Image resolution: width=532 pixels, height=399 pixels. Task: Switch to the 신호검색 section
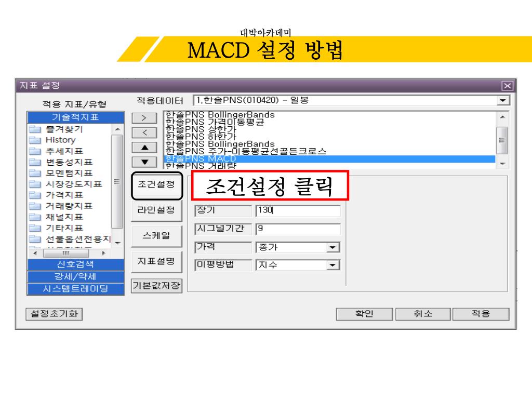click(x=75, y=264)
